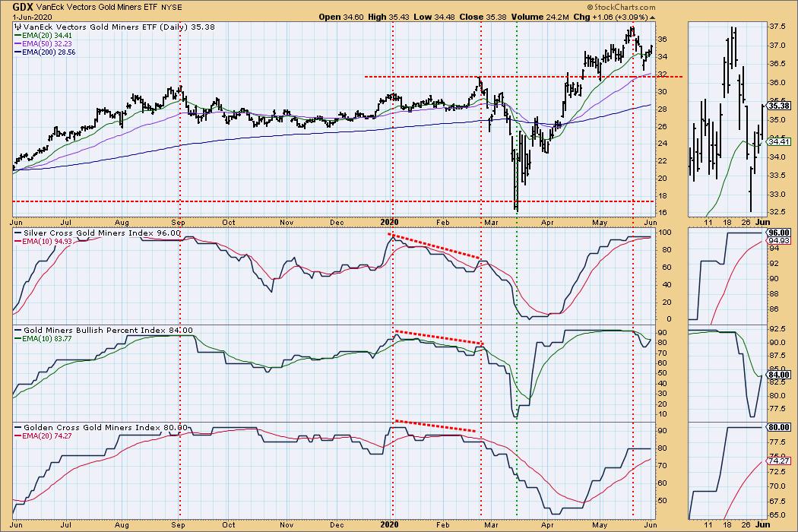Image resolution: width=798 pixels, height=532 pixels.
Task: Click the red 94.93 value tag on the right
Action: click(779, 240)
